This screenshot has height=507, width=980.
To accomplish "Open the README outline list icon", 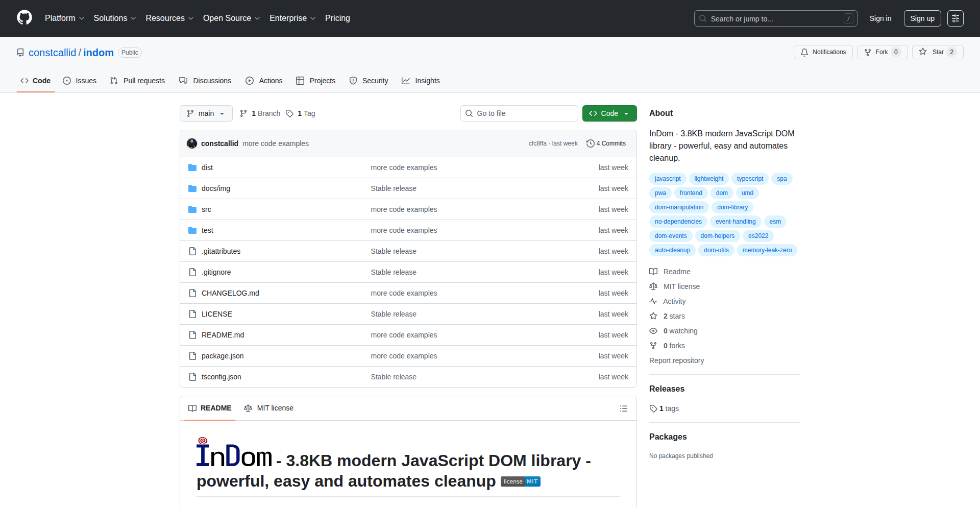I will pos(623,408).
